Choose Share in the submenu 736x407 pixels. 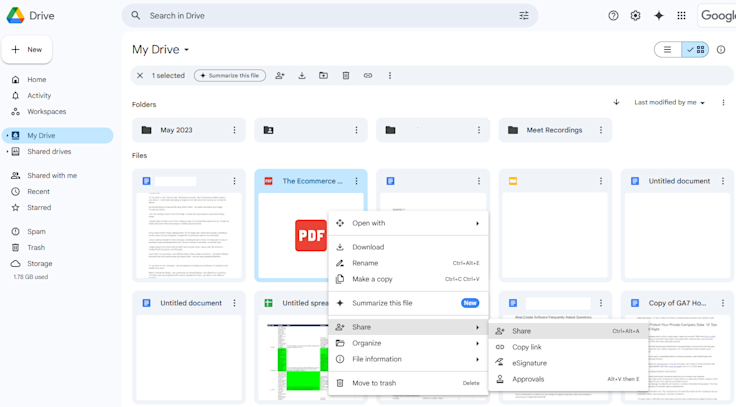point(568,331)
